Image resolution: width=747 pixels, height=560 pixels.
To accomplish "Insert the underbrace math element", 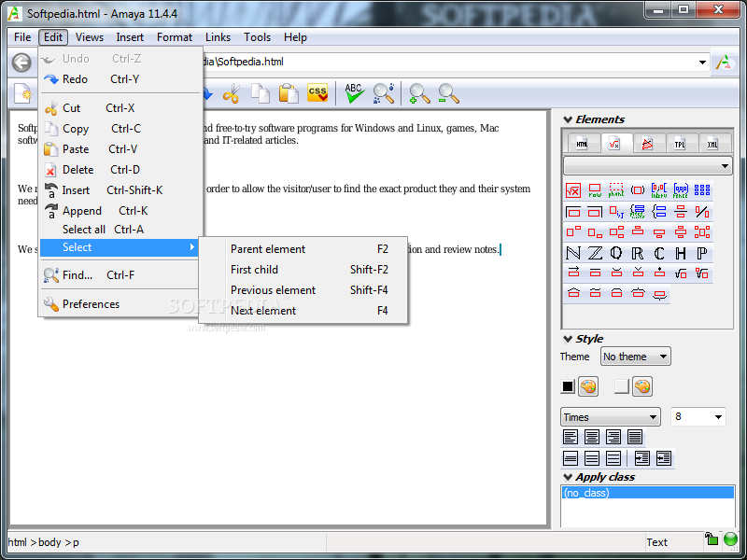I will point(659,294).
